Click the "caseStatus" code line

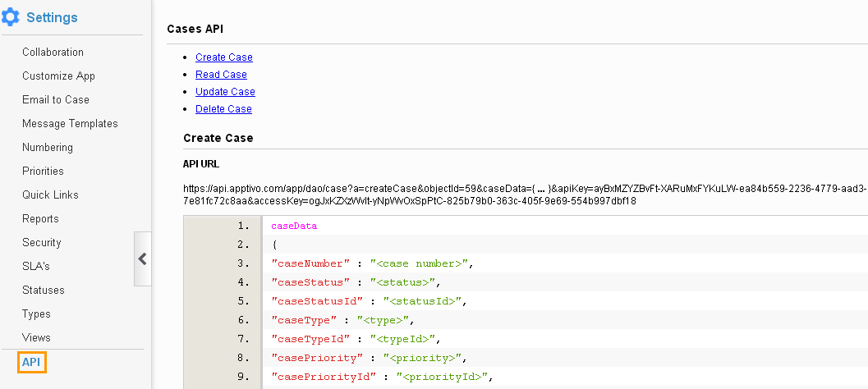356,282
